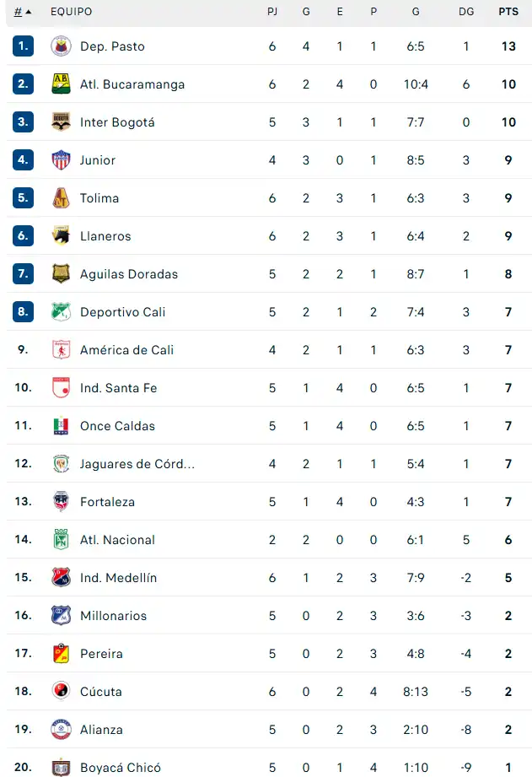This screenshot has width=532, height=777.
Task: Select the Once Caldas flag logo
Action: 61,426
